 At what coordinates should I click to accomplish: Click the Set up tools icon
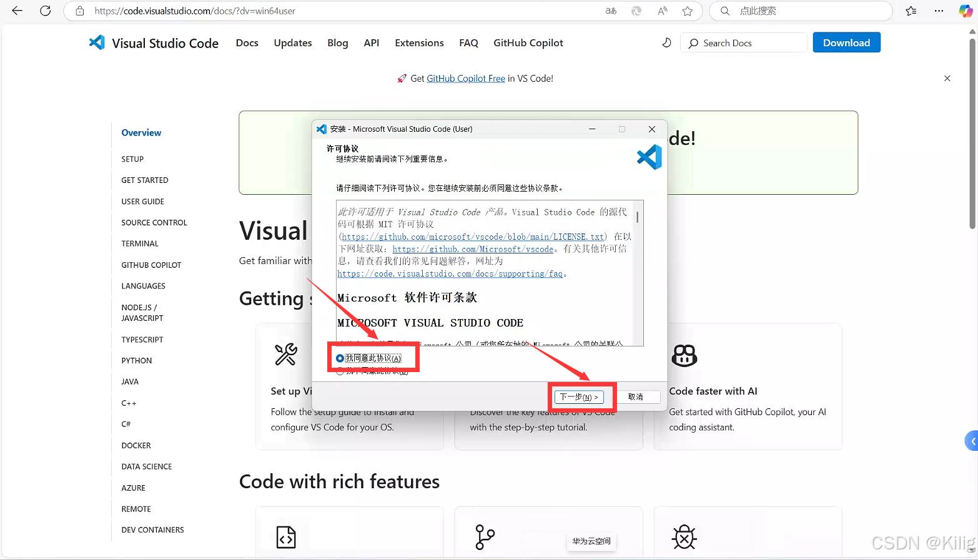click(286, 355)
